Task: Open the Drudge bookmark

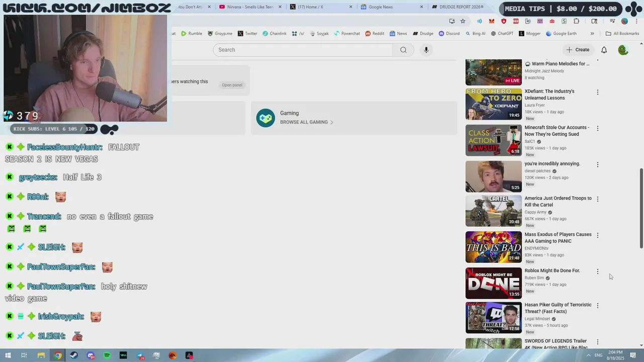Action: click(423, 34)
